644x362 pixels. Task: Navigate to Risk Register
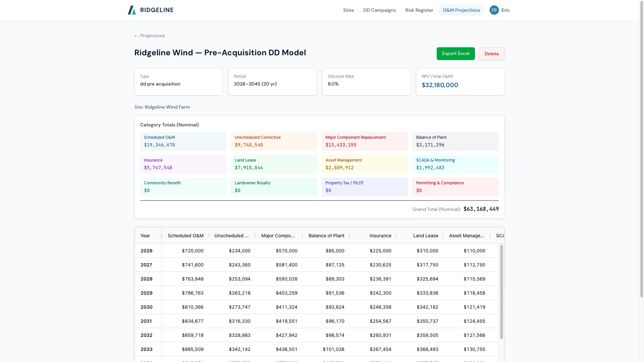tap(419, 10)
